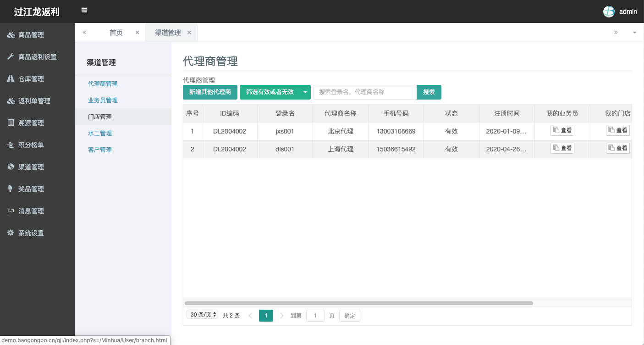Click the admin avatar icon

(x=609, y=11)
